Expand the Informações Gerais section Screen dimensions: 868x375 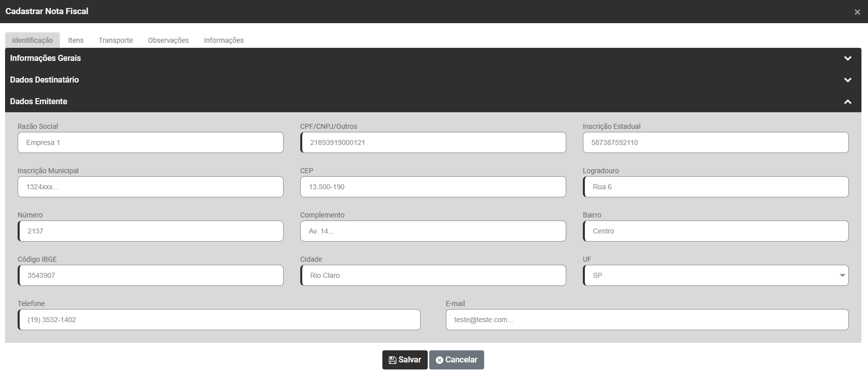(848, 58)
